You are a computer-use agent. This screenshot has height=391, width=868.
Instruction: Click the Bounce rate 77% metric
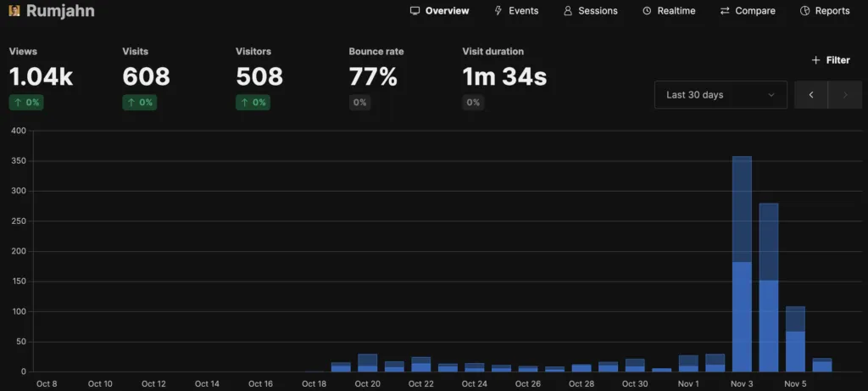[x=373, y=76]
